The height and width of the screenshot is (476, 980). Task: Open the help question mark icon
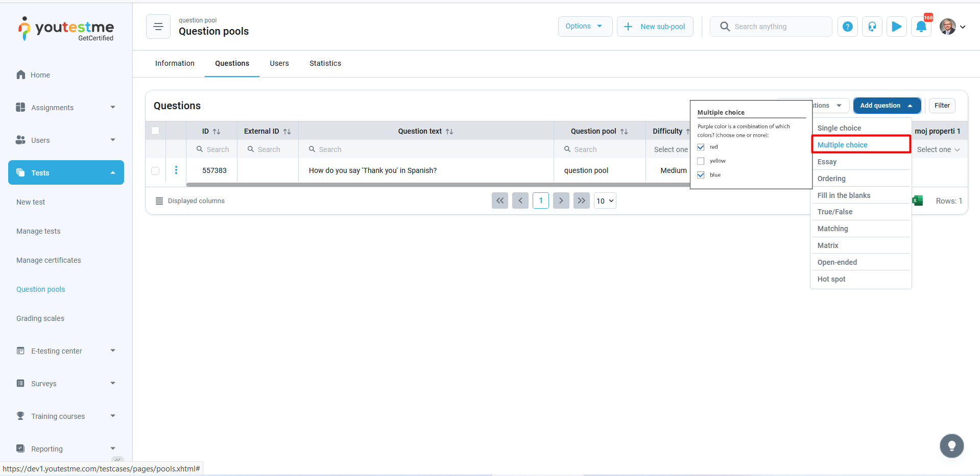(x=847, y=27)
